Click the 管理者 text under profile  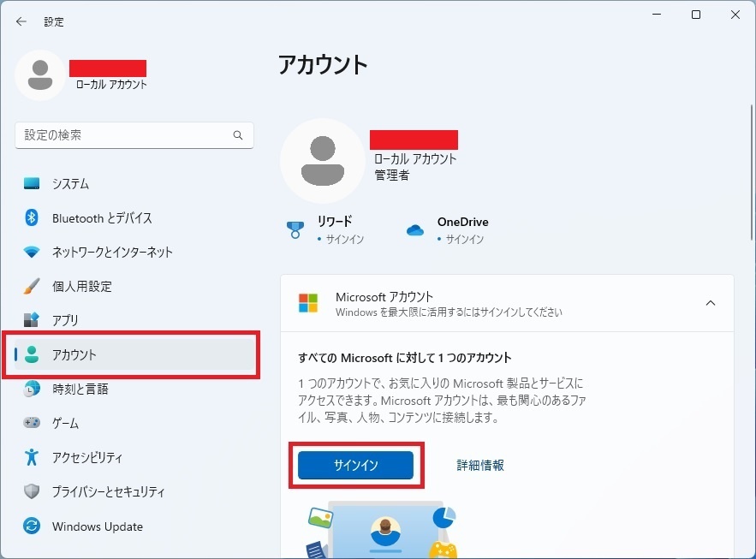(392, 175)
